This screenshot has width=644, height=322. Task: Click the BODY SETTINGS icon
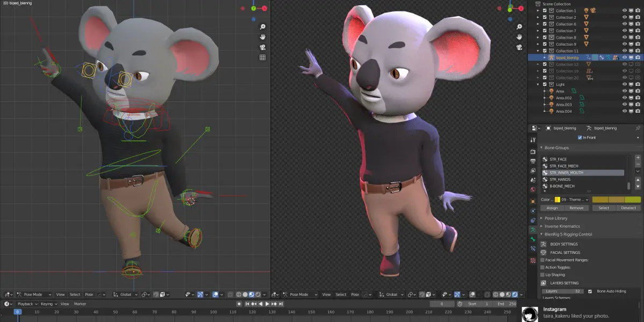click(x=544, y=244)
